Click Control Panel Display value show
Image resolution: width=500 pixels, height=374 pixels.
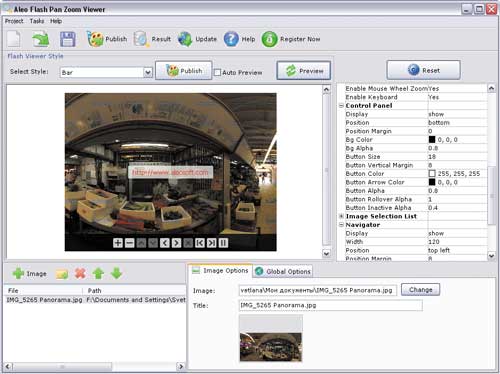click(x=436, y=114)
